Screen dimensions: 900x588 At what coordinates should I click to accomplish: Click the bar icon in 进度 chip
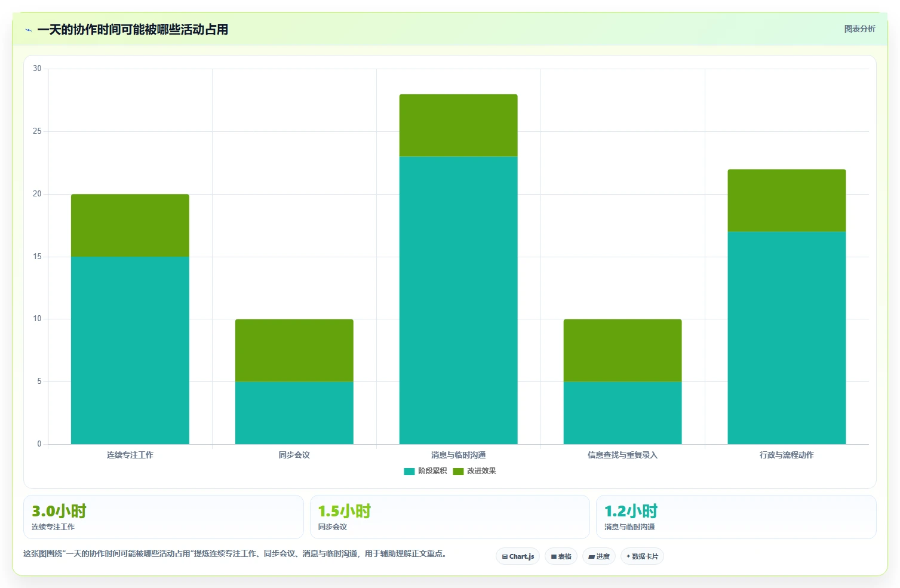[591, 556]
